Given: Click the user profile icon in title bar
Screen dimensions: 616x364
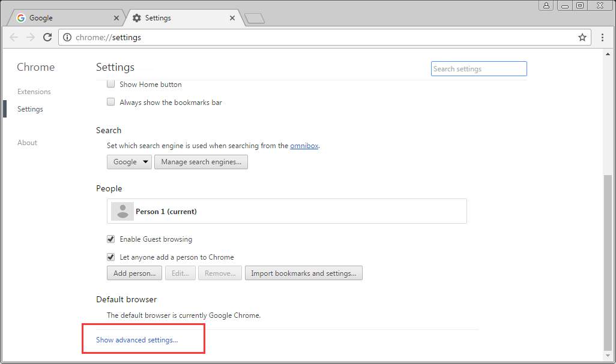Looking at the screenshot, I should coord(546,5).
